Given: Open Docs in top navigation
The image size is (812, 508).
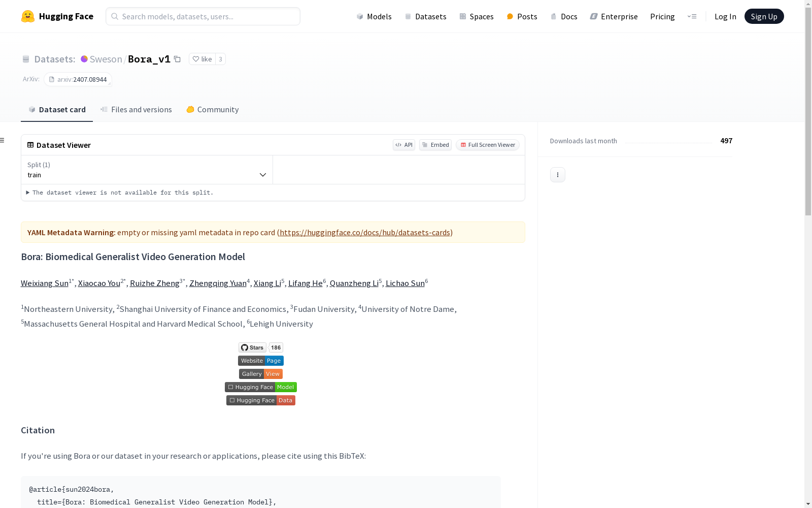Looking at the screenshot, I should (x=564, y=16).
